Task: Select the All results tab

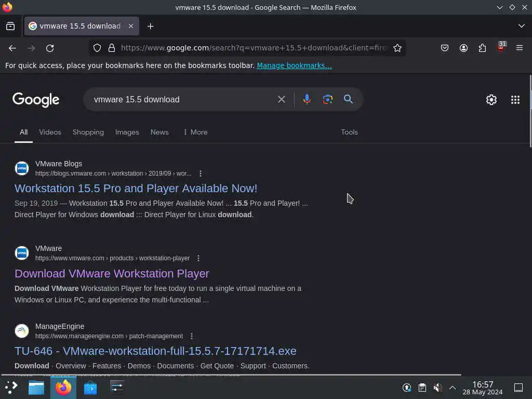Action: [23, 132]
